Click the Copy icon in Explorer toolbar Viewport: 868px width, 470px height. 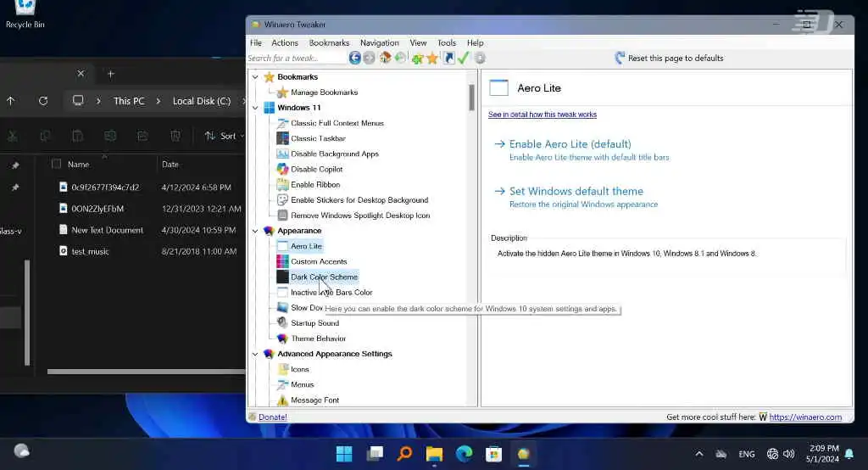coord(46,136)
